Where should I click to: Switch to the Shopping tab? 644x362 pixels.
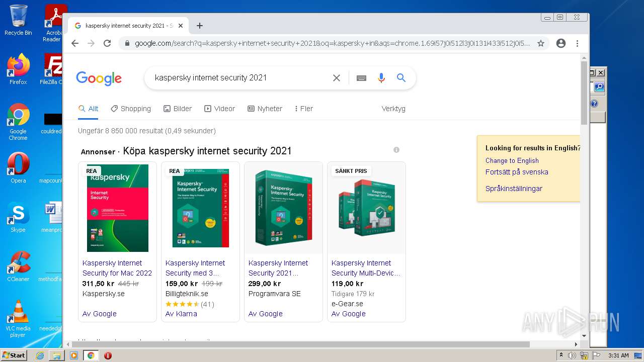(131, 109)
